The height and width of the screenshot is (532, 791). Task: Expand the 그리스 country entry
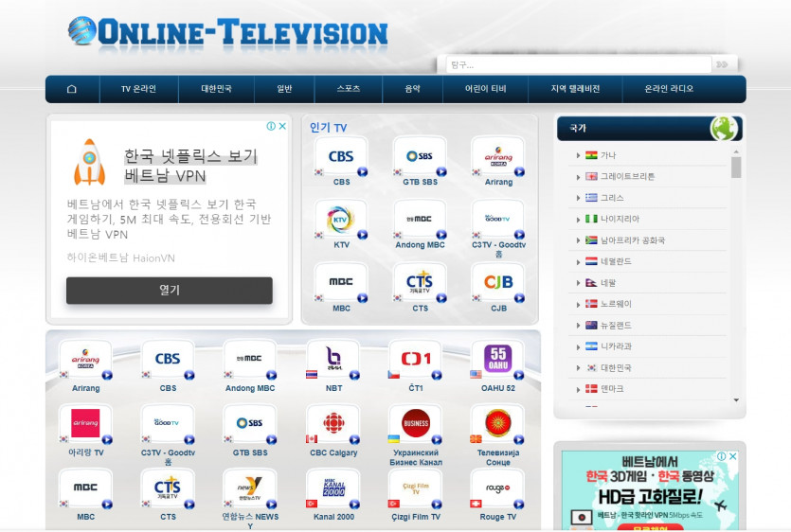tap(578, 198)
